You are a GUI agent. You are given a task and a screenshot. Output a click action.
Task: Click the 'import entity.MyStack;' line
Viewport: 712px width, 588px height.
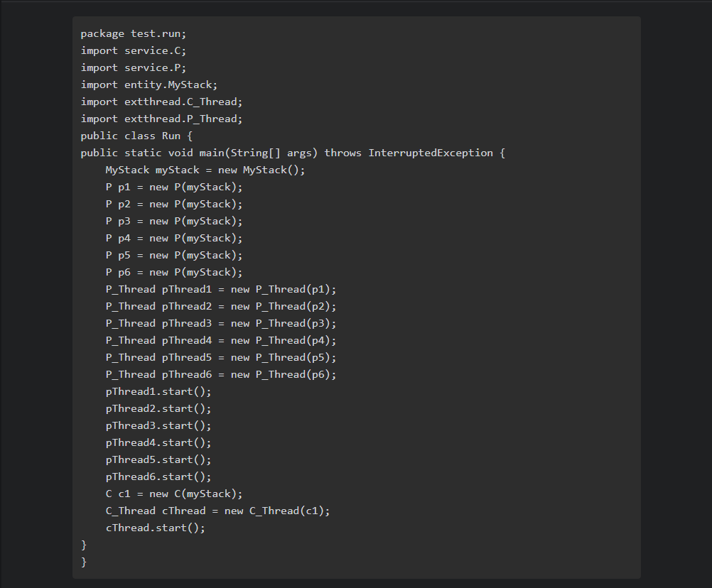point(149,85)
